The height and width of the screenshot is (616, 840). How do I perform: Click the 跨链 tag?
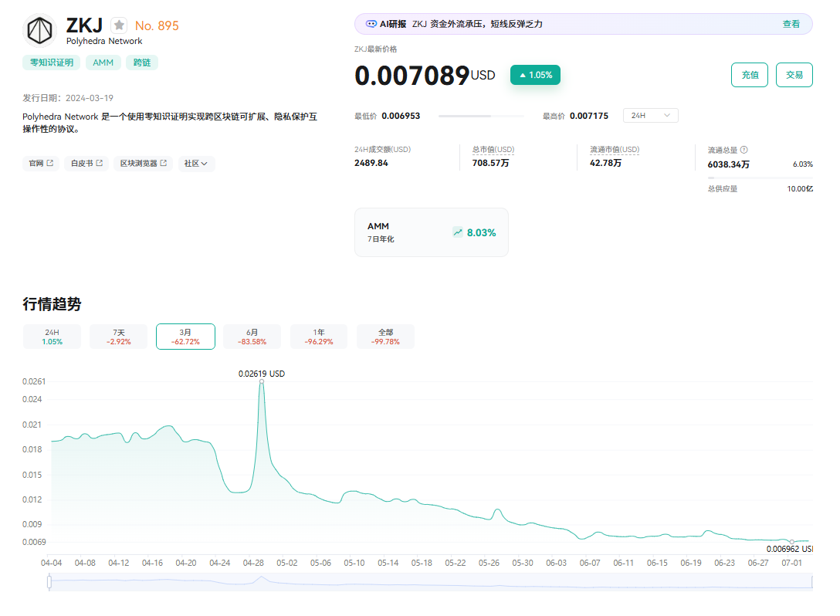point(142,63)
